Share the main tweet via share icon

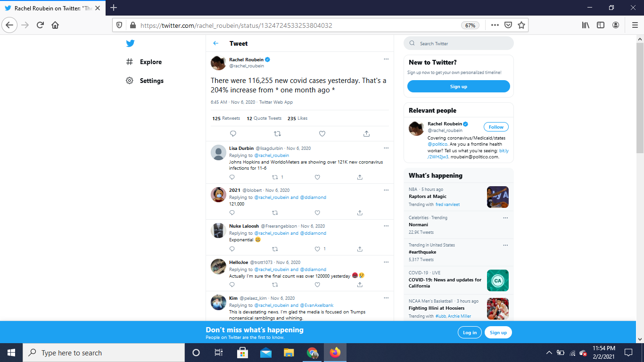coord(366,134)
